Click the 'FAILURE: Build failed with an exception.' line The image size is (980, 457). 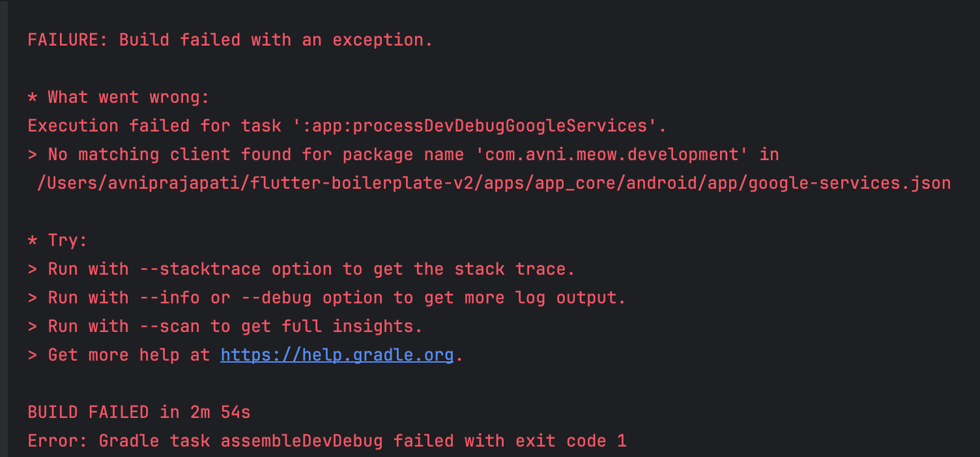230,40
